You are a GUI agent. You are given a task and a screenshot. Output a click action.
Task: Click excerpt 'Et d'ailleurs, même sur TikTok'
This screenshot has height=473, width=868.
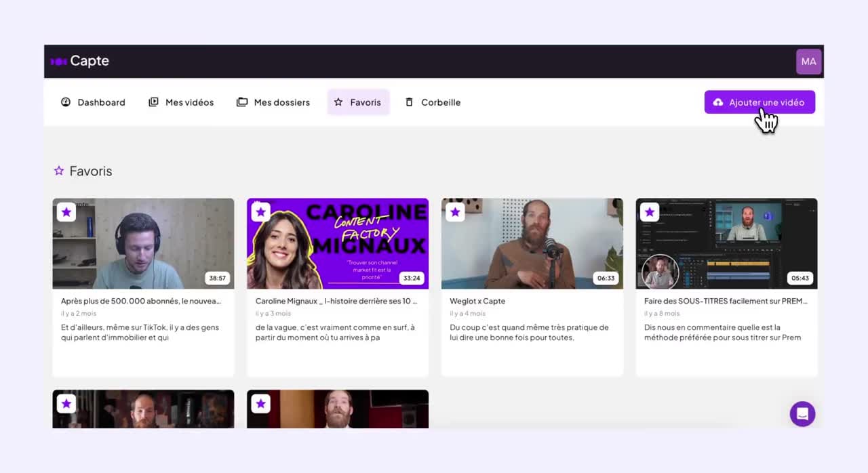tap(140, 332)
